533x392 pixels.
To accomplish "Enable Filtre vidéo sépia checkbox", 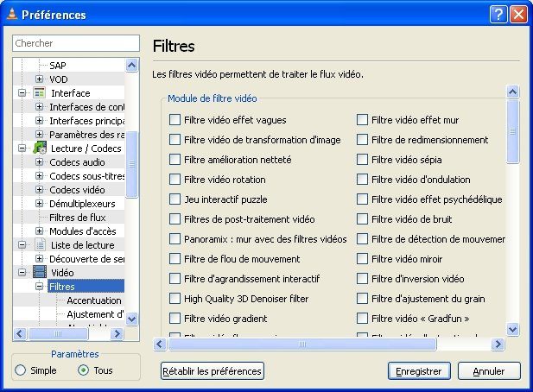I will point(362,160).
